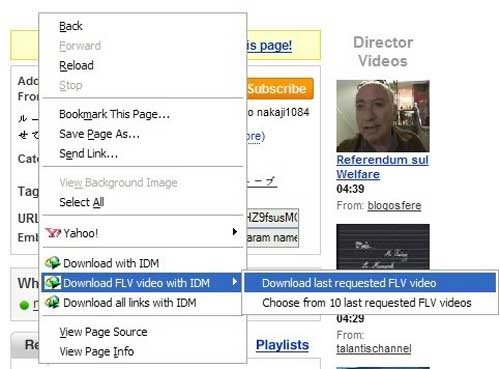Select Download FLV video with IDM
The height and width of the screenshot is (369, 500).
[141, 283]
